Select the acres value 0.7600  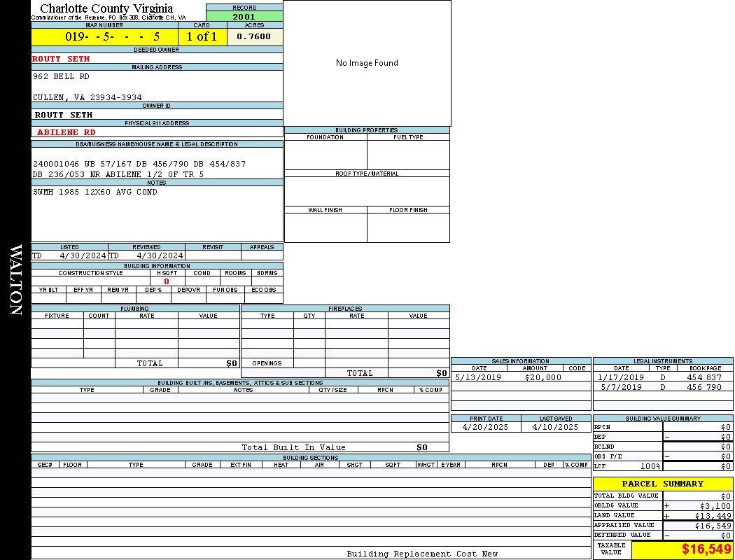(x=254, y=36)
